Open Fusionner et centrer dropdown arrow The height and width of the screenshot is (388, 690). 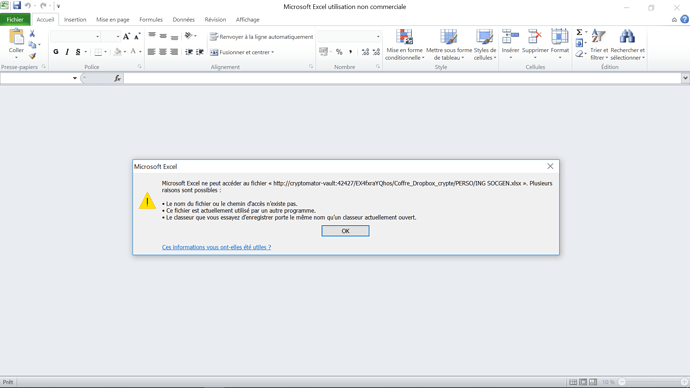coord(273,52)
